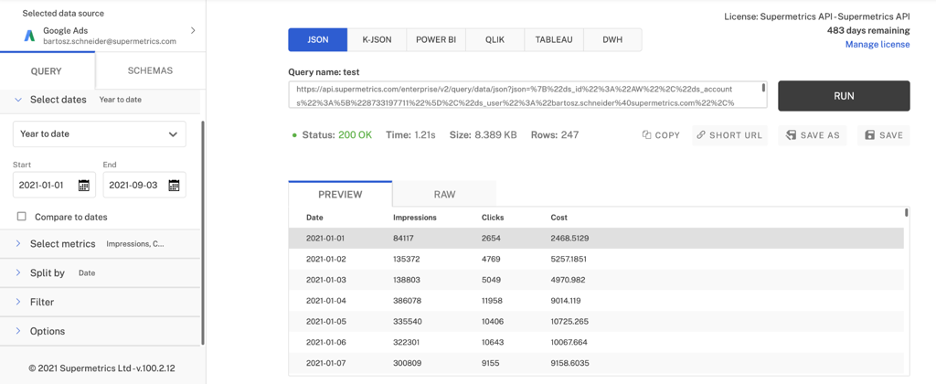Click cost value 9158.6035
This screenshot has height=384, width=936.
(569, 363)
